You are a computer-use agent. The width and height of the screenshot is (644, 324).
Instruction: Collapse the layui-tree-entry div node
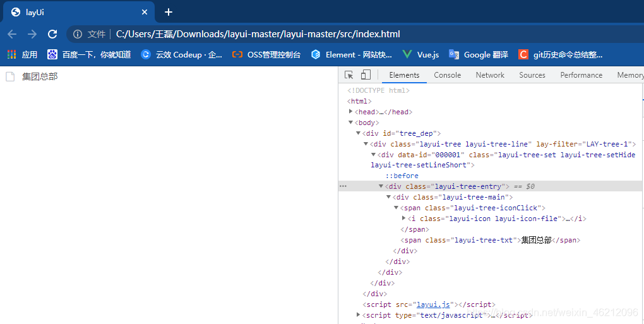[x=381, y=186]
